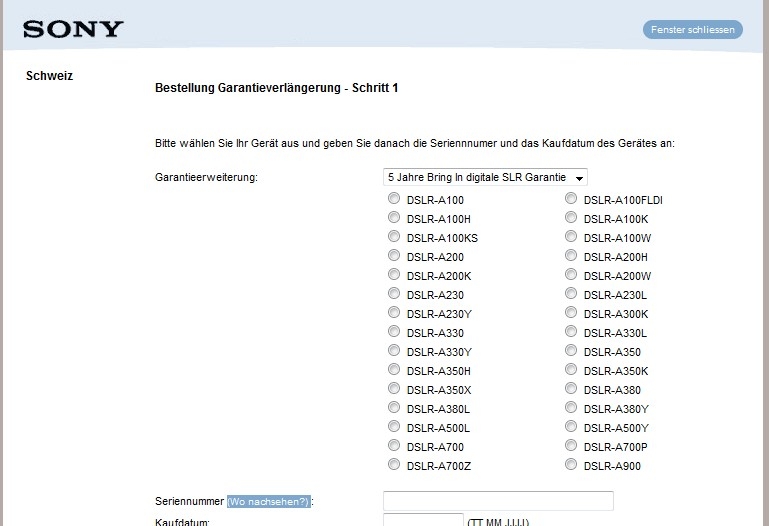769x526 pixels.
Task: Select DSLR-A350X camera
Action: (x=394, y=389)
